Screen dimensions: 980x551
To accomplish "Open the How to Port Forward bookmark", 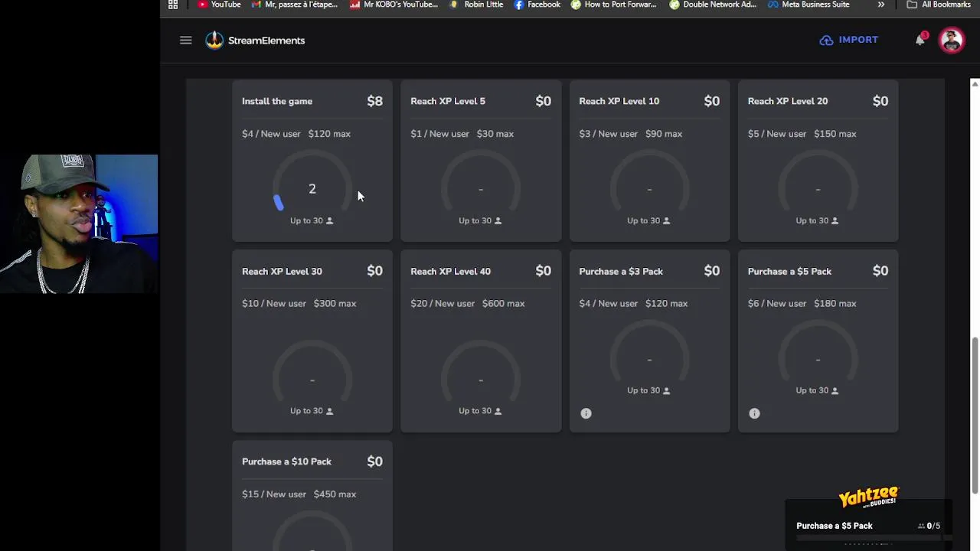I will point(613,5).
